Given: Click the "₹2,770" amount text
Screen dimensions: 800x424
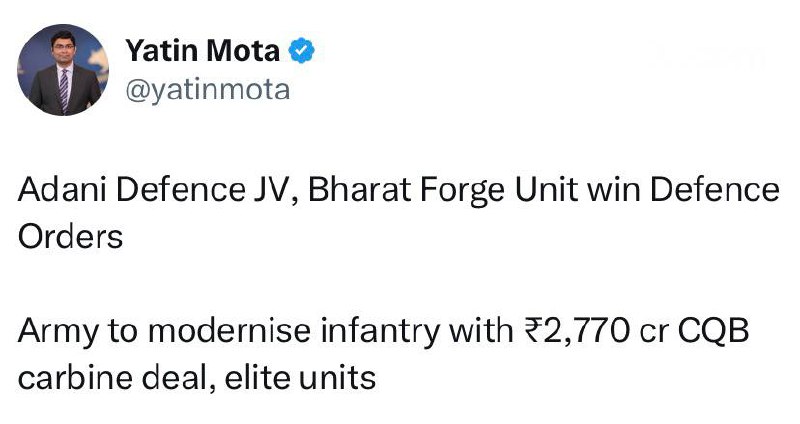Looking at the screenshot, I should 561,333.
